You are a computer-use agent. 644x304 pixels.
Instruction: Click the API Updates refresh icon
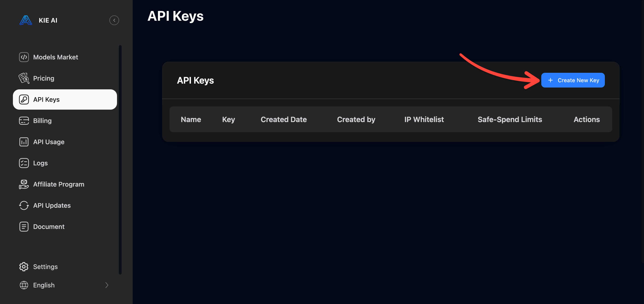(24, 205)
